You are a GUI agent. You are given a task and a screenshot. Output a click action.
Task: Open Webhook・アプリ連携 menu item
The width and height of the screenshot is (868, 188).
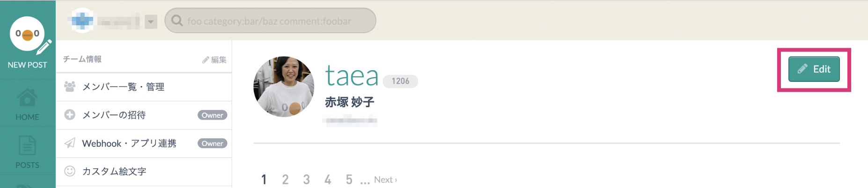(144, 144)
